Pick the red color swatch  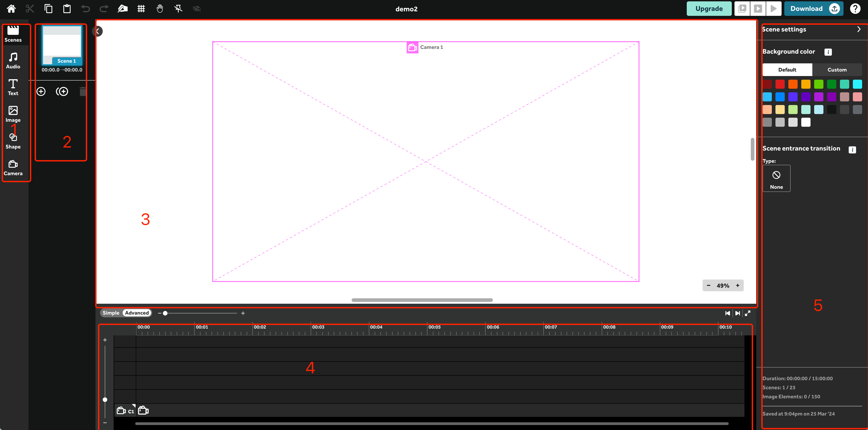pos(780,84)
